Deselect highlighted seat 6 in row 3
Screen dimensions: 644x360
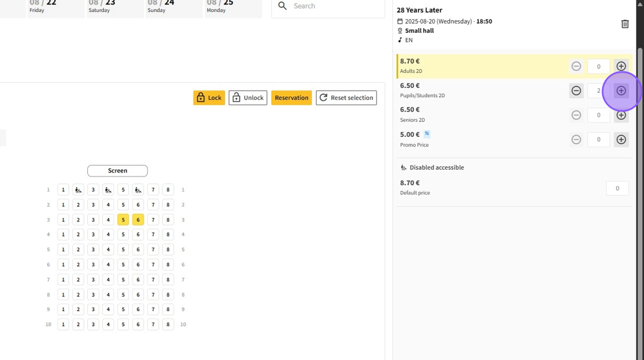click(138, 220)
